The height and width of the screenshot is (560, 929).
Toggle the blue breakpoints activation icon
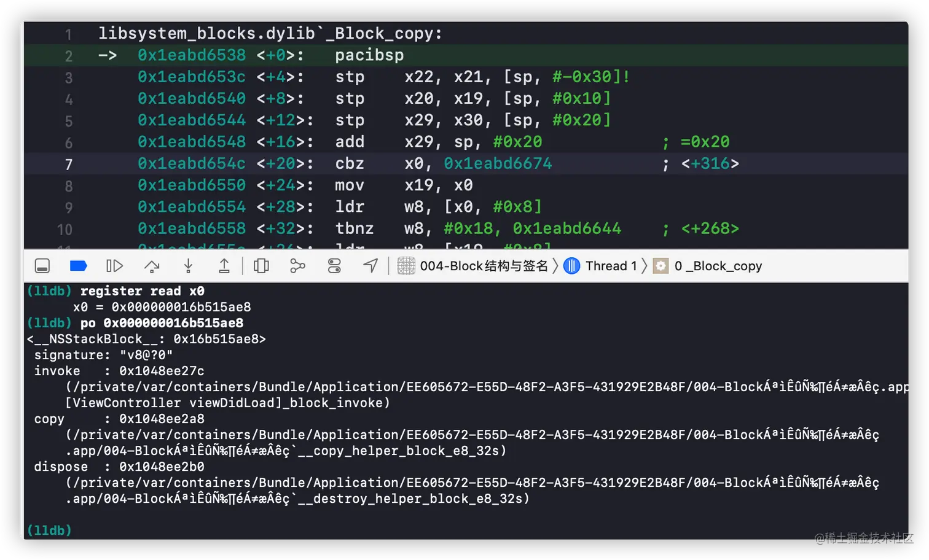click(78, 266)
